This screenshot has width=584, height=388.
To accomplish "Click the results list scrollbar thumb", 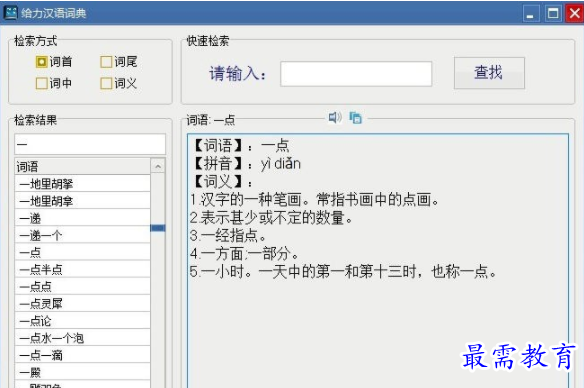I will click(158, 228).
